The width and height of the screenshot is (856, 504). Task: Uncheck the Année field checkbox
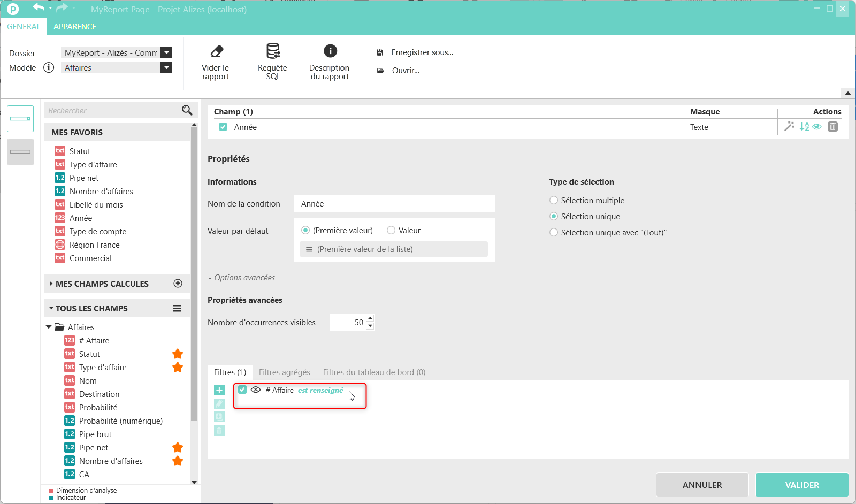tap(223, 127)
